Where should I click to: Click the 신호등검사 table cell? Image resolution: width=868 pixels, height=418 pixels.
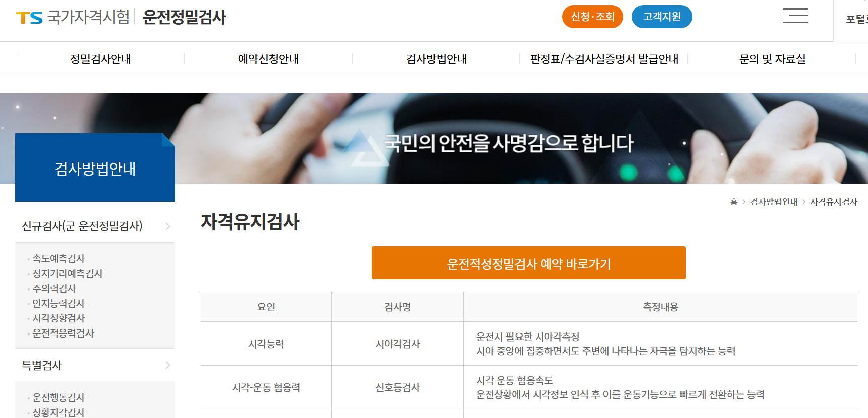398,387
